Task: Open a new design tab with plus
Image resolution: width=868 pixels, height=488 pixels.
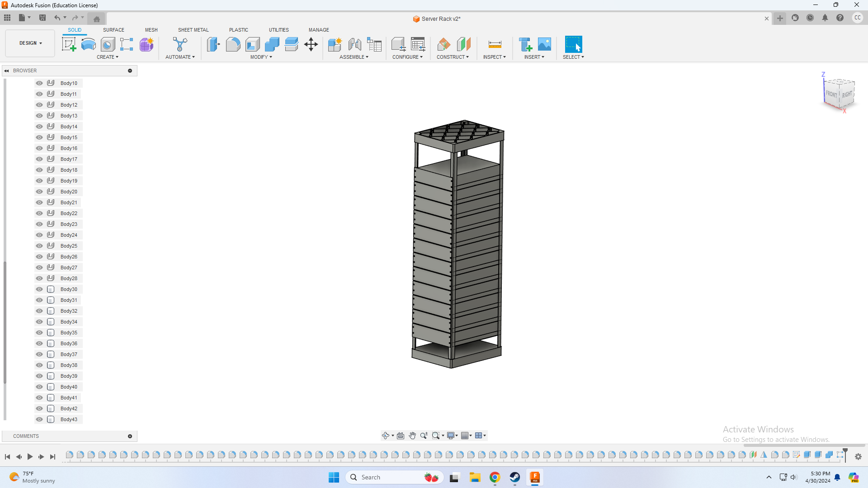Action: 780,18
